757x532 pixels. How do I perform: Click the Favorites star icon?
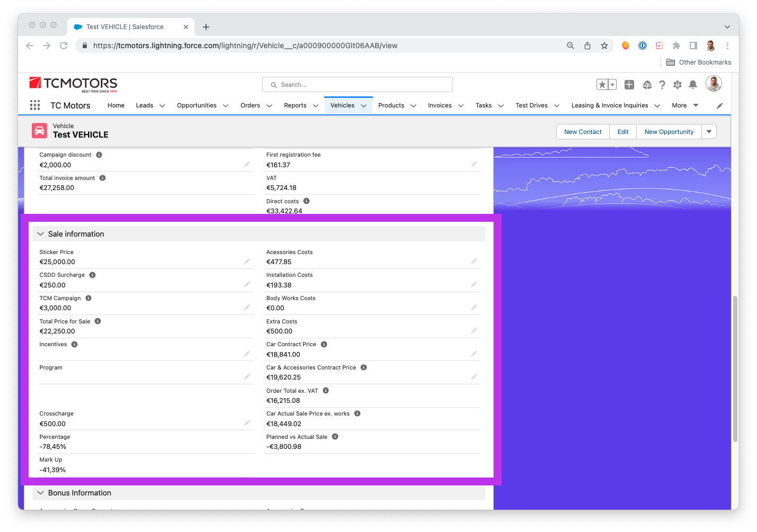(x=602, y=85)
